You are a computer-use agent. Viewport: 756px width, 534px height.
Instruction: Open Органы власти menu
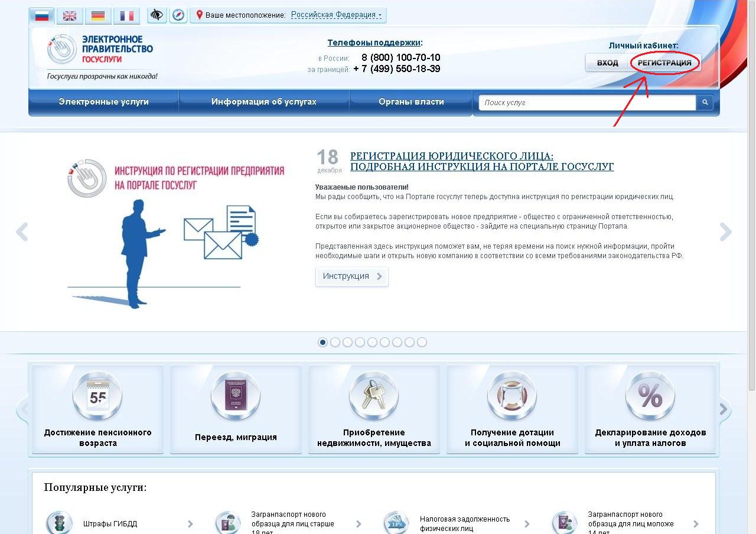411,102
